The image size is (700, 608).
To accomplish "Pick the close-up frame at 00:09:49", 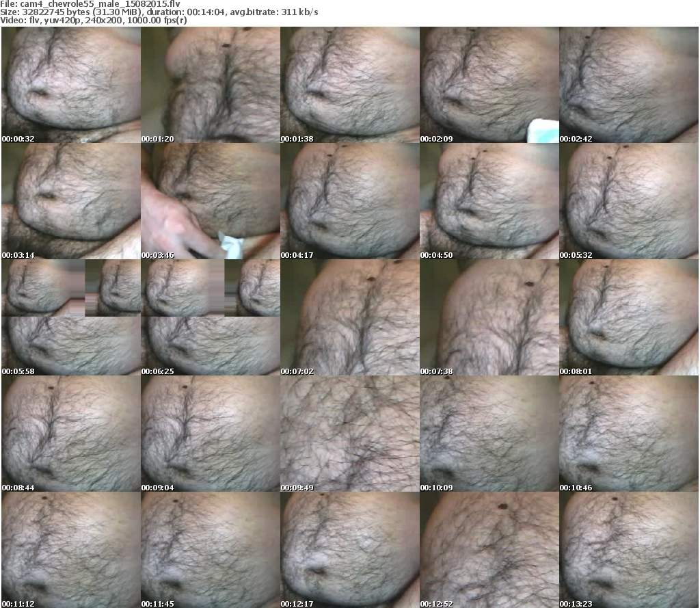I will [349, 434].
